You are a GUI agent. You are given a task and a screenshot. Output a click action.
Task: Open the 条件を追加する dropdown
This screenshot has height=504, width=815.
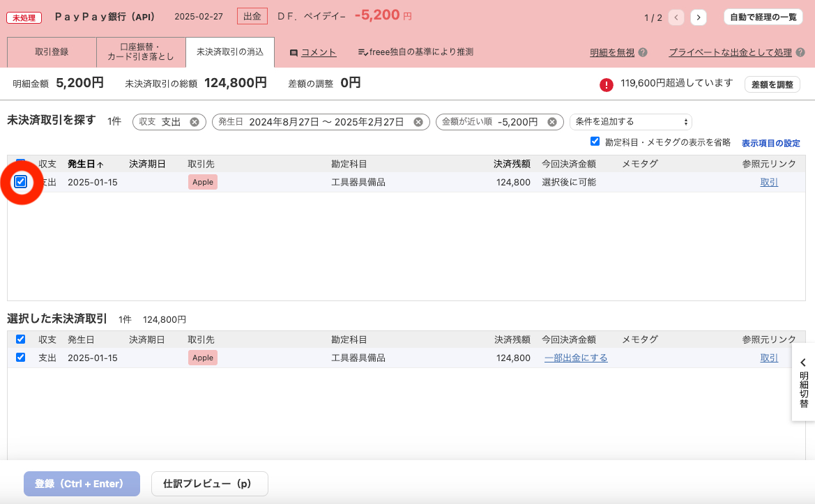point(631,121)
